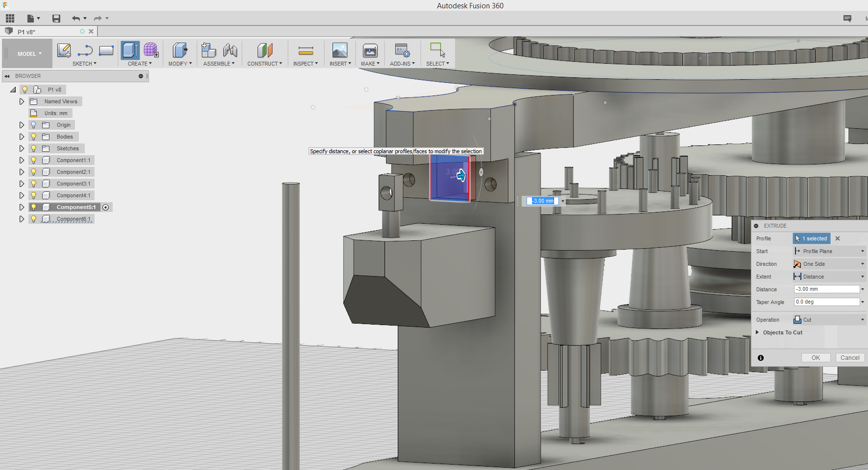868x470 pixels.
Task: Toggle activate radio button for Component5:1
Action: pyautogui.click(x=106, y=208)
